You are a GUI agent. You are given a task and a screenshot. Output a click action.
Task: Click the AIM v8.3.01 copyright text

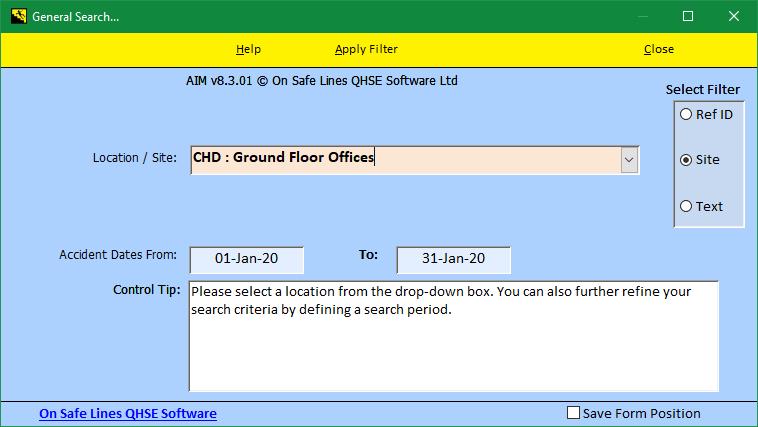pyautogui.click(x=322, y=81)
